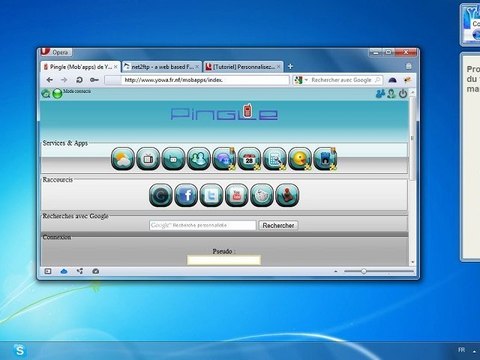The width and height of the screenshot is (480, 360).
Task: Close the [Tutoriel] Personnalisez tab
Action: click(x=279, y=67)
